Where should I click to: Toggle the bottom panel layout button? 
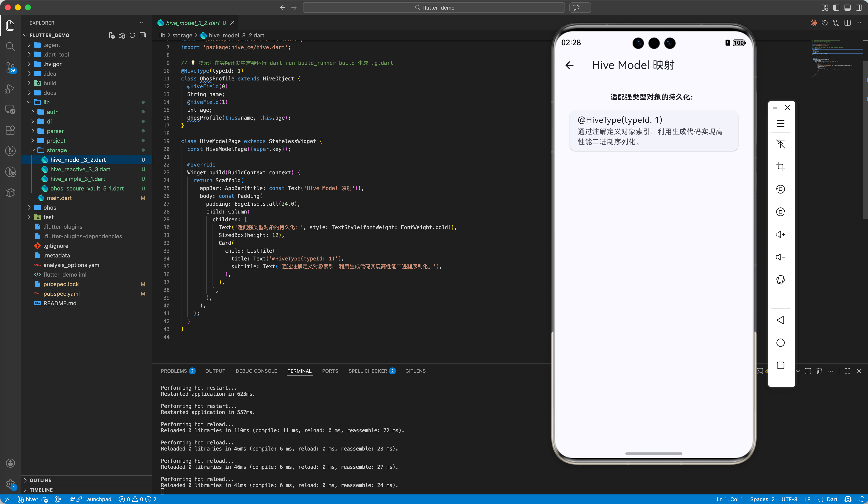[848, 8]
